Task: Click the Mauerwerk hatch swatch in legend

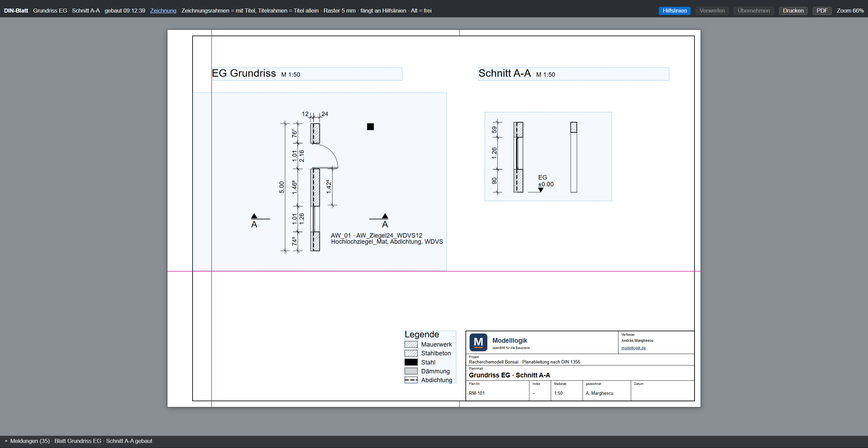Action: click(411, 344)
